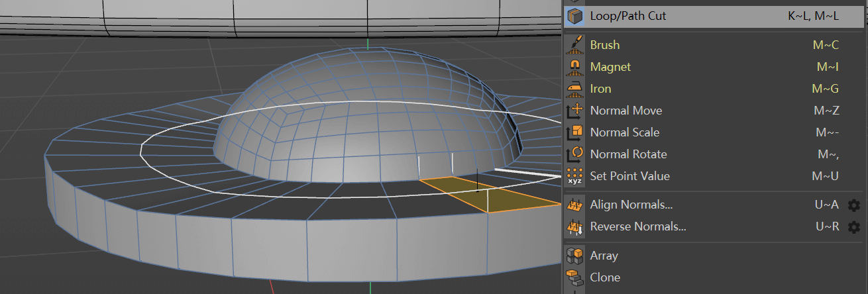Click the U~A shortcut text
Image resolution: width=868 pixels, height=294 pixels.
pyautogui.click(x=827, y=205)
